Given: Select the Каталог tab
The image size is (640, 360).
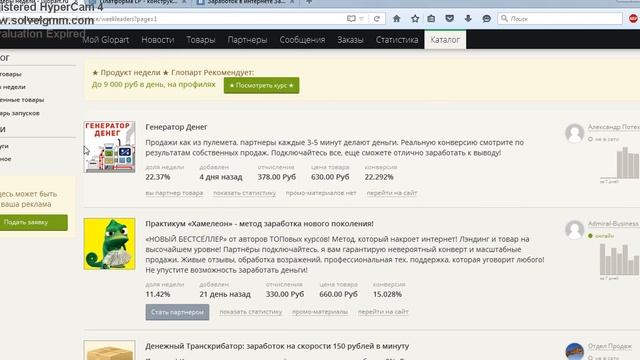Looking at the screenshot, I should (445, 40).
